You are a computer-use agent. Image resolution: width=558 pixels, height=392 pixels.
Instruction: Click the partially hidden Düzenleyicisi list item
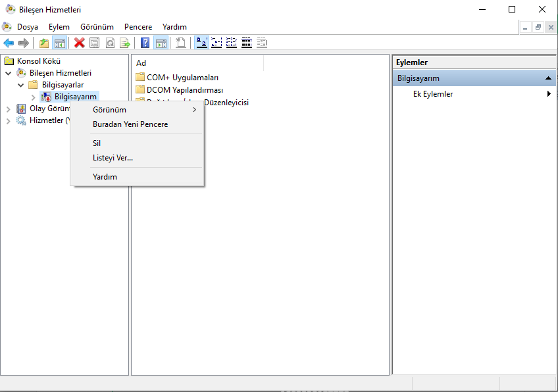click(x=226, y=103)
